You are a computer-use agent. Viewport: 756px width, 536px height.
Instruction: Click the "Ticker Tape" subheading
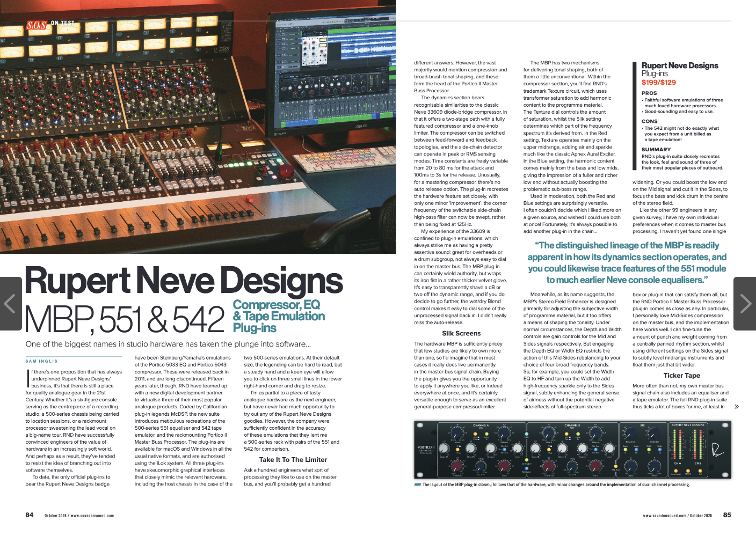click(681, 376)
